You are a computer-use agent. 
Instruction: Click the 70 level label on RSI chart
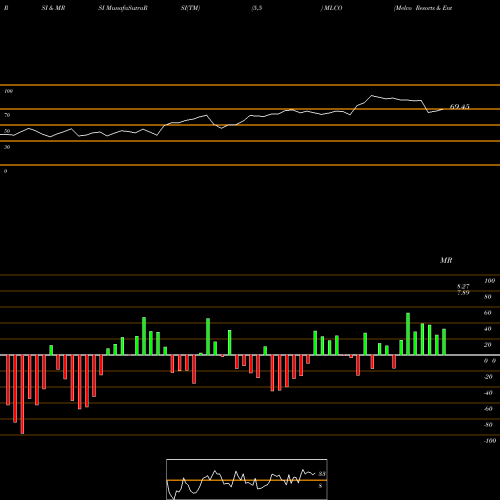7,115
